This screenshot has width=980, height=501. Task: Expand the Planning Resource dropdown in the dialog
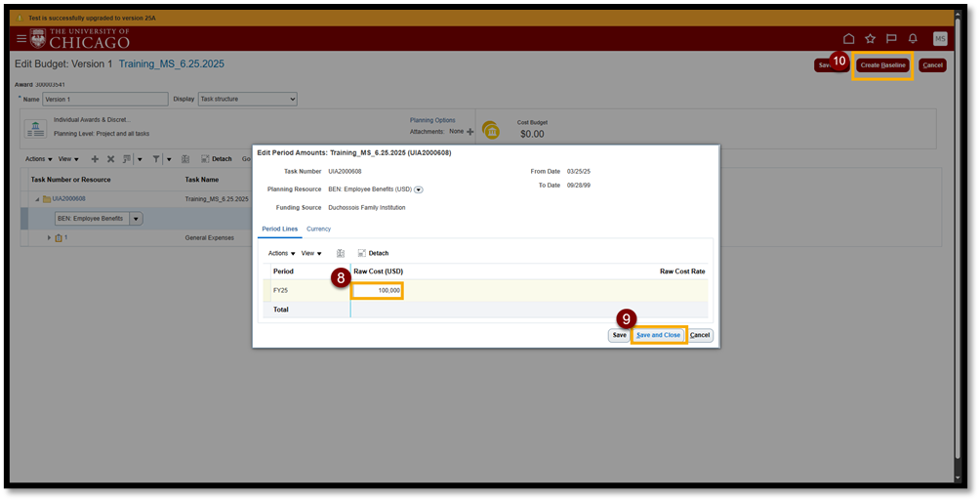click(419, 189)
